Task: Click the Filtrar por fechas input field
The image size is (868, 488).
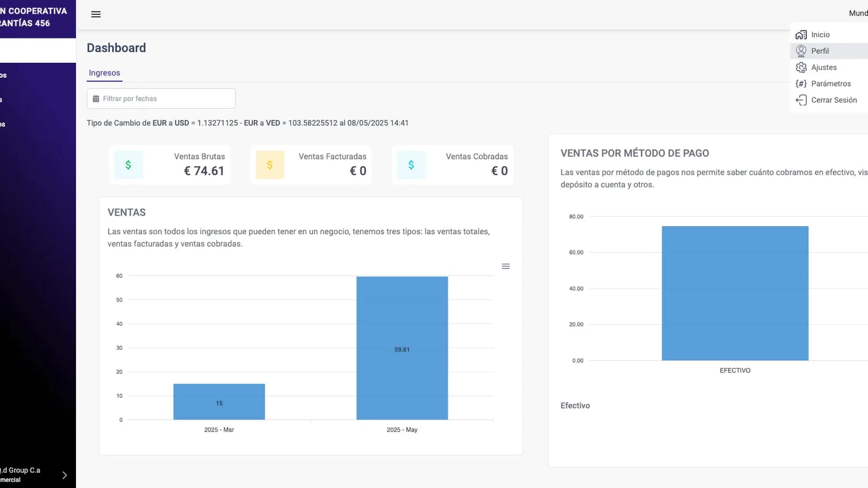Action: click(161, 99)
